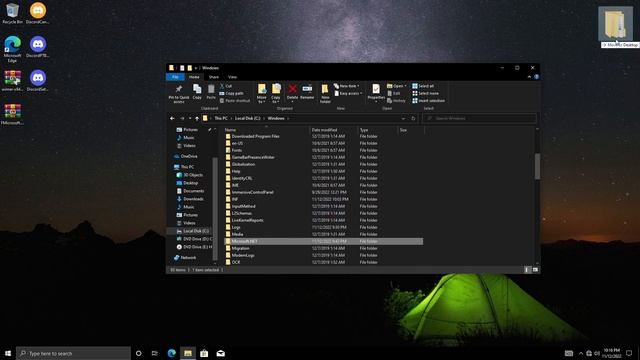Select Network in navigation pane
This screenshot has width=640, height=360.
185,258
